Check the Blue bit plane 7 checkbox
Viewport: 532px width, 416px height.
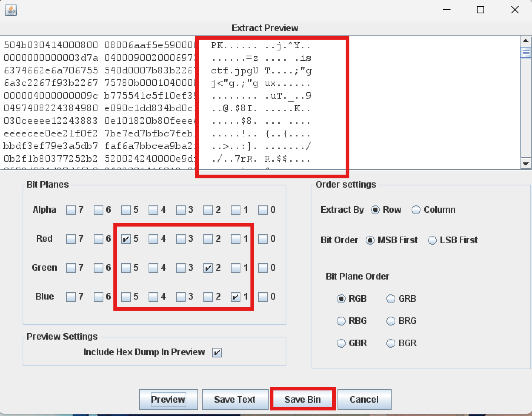coord(71,297)
